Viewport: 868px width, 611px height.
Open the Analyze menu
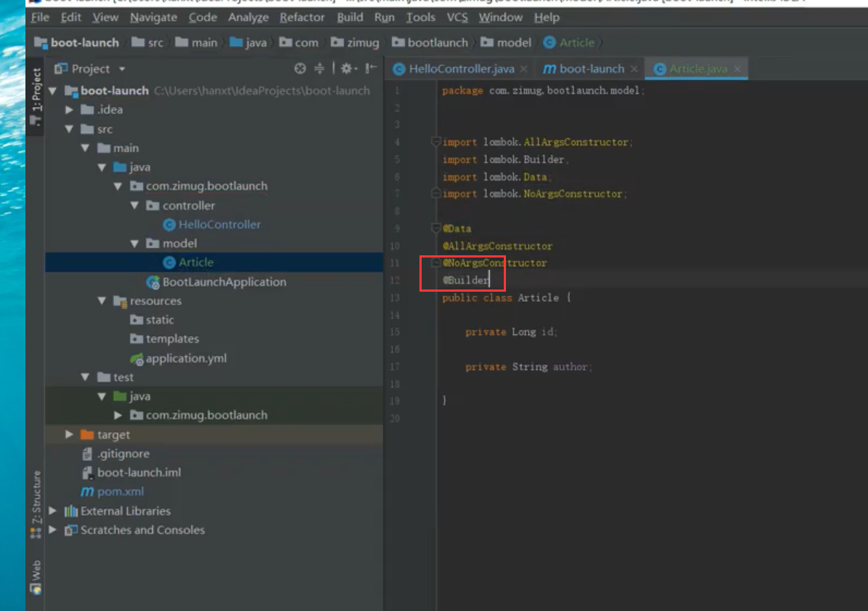point(248,17)
